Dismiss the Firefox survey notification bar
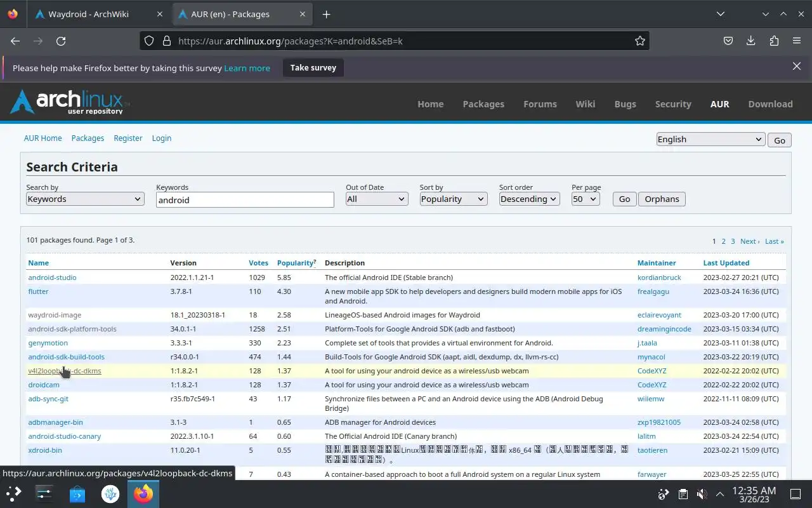This screenshot has width=812, height=508. point(797,66)
